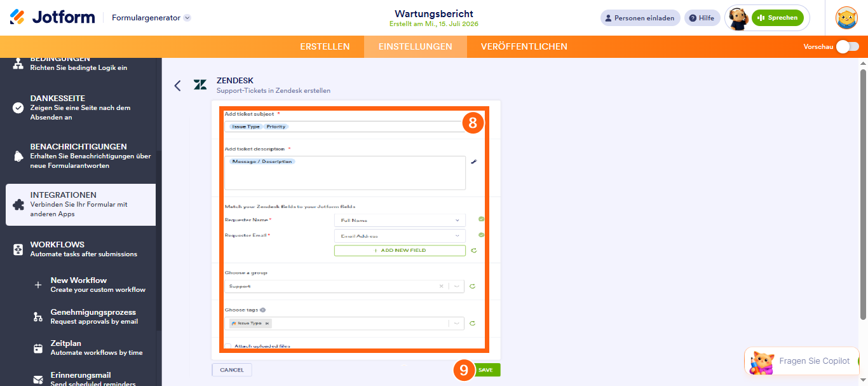Viewport: 868px width, 386px height.
Task: Click the Jotform logo
Action: [52, 17]
